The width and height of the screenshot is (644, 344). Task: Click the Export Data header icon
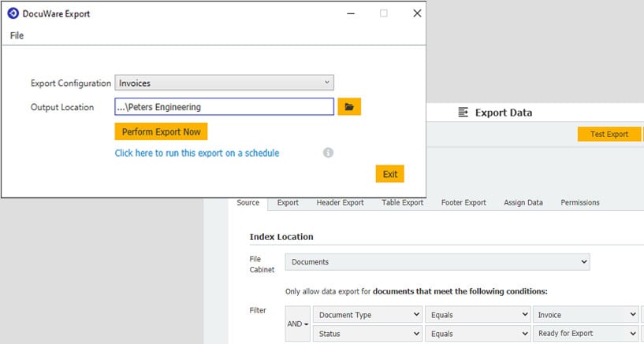tap(463, 113)
